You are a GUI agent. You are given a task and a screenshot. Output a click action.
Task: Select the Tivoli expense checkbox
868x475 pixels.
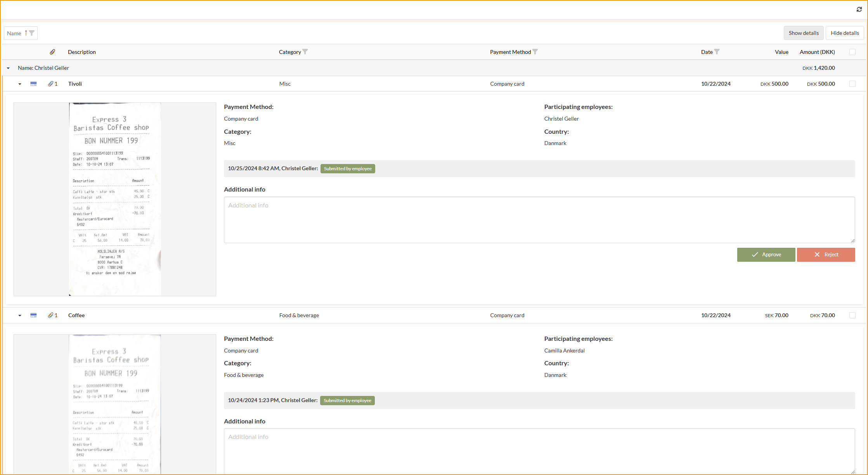(852, 84)
